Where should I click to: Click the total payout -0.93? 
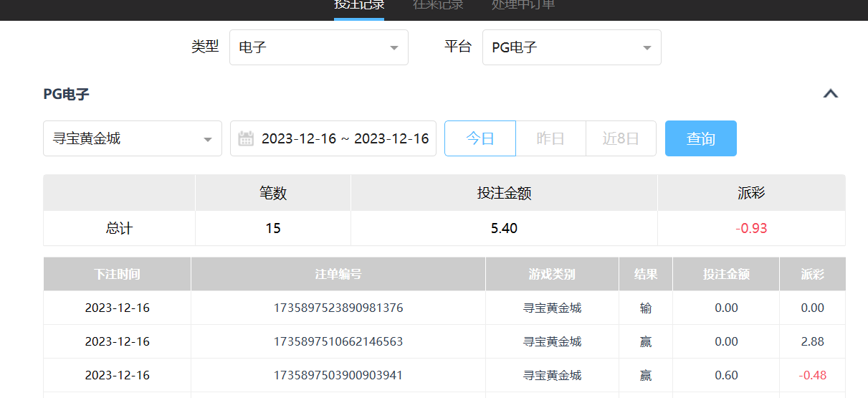[751, 229]
